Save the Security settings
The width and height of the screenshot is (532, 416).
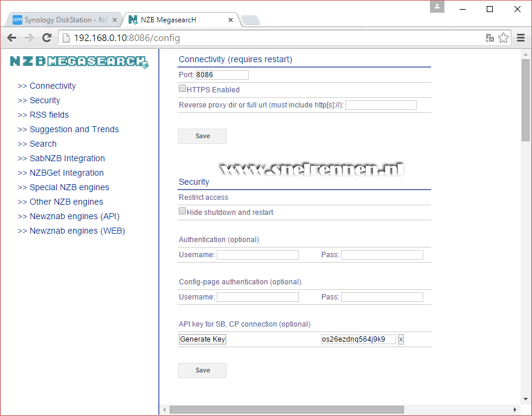(x=202, y=371)
